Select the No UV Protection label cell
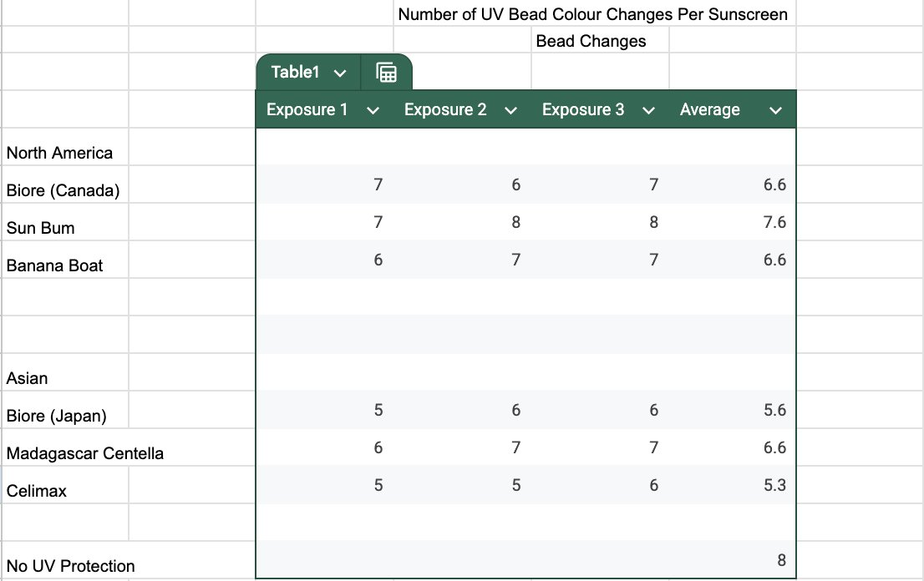924x581 pixels. pyautogui.click(x=71, y=566)
